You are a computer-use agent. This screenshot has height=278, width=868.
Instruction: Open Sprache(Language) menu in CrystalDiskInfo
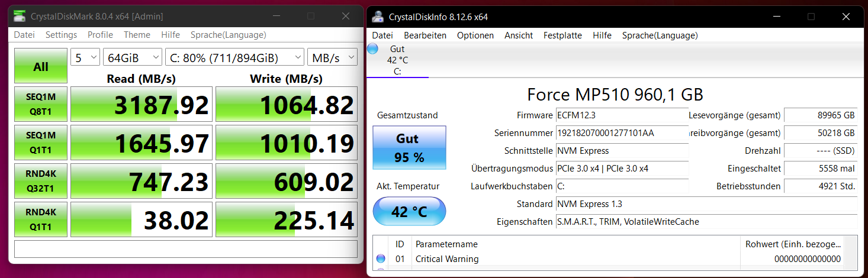coord(660,35)
